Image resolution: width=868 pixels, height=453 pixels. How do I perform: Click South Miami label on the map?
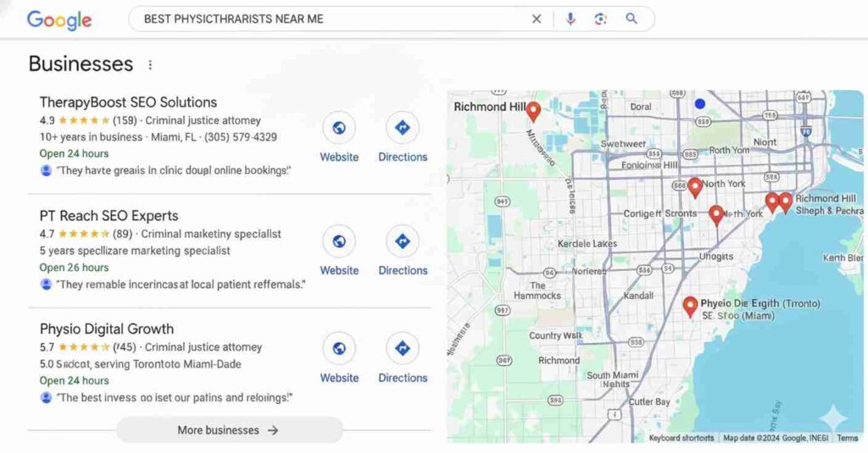click(613, 375)
